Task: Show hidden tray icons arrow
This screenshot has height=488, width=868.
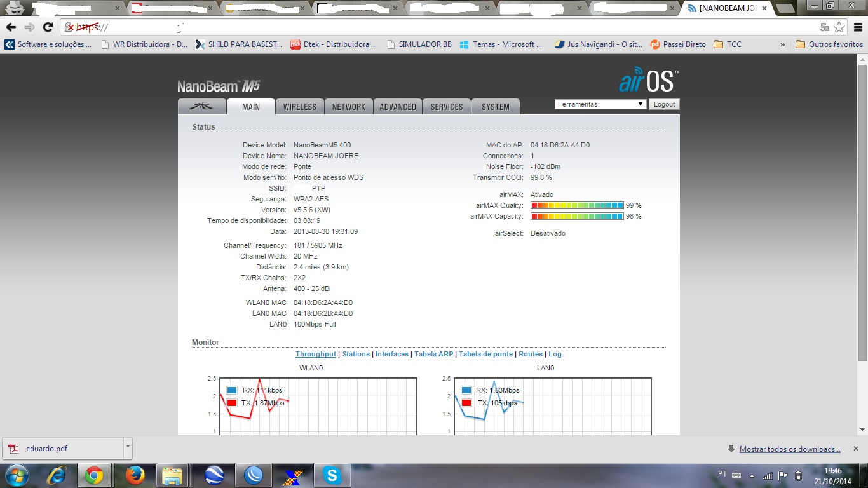Action: point(753,475)
